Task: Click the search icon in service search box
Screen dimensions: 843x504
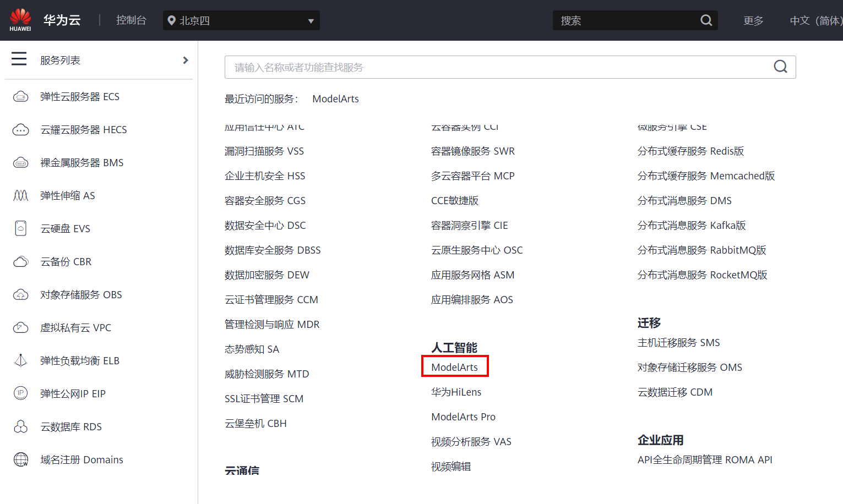Action: (x=780, y=67)
